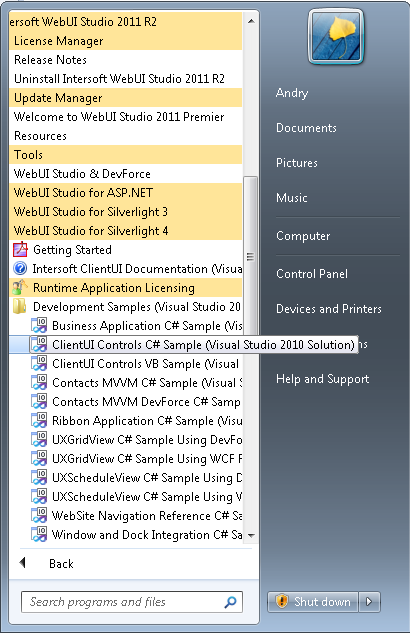Screen dimensions: 410x633
Task: Expand WebUI Studio for Silverlight 3 folder
Action: click(126, 212)
